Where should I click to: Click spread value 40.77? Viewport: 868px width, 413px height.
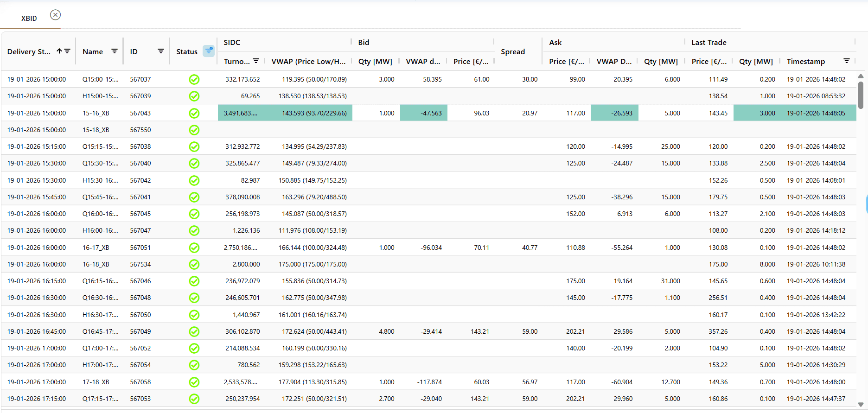pyautogui.click(x=530, y=248)
